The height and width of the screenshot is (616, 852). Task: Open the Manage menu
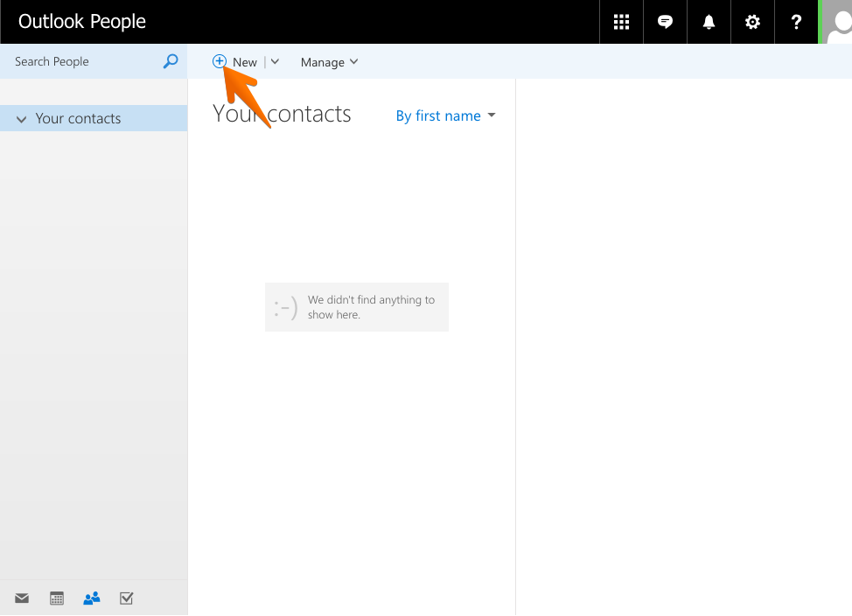pyautogui.click(x=329, y=62)
